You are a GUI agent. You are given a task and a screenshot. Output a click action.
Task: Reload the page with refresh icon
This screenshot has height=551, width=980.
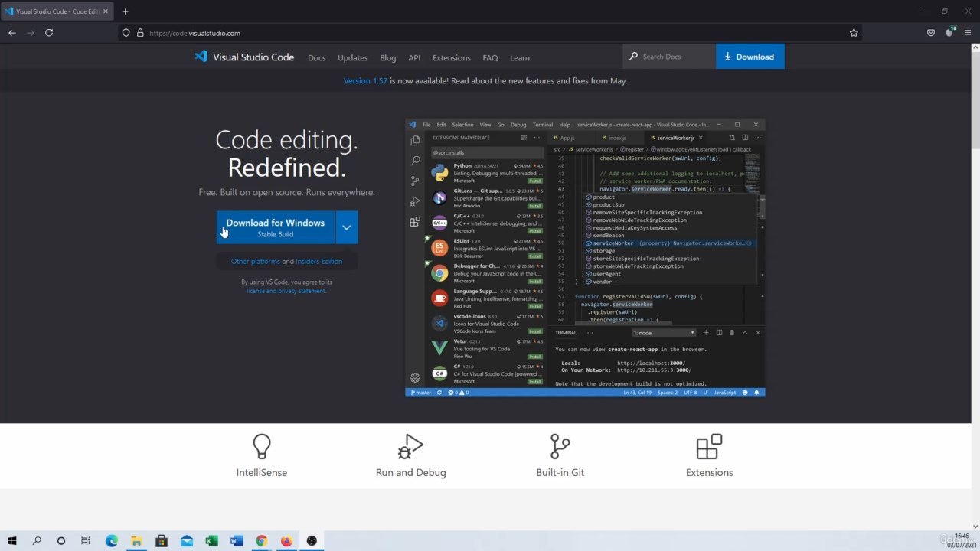tap(49, 33)
